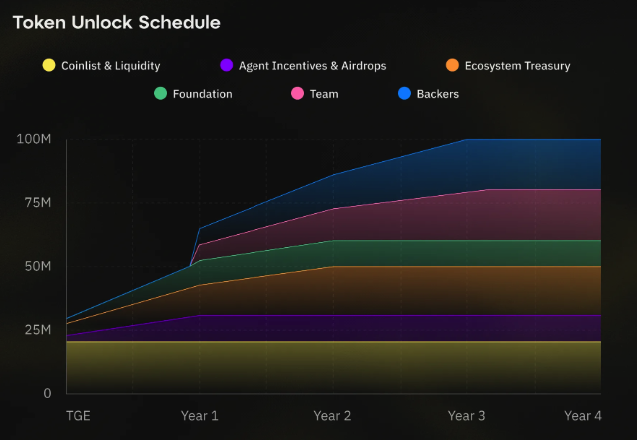This screenshot has height=440, width=637.
Task: Select the Year 2 x-axis label
Action: click(333, 415)
